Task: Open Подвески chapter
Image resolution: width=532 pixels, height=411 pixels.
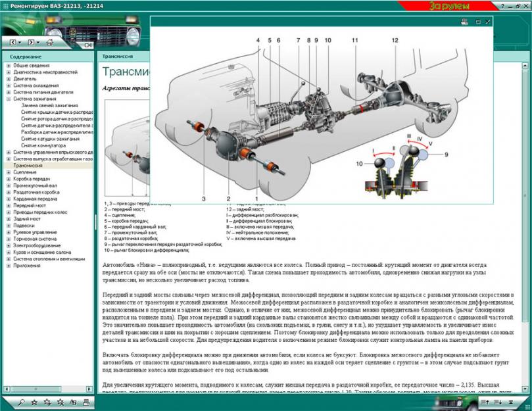Action: click(x=24, y=226)
